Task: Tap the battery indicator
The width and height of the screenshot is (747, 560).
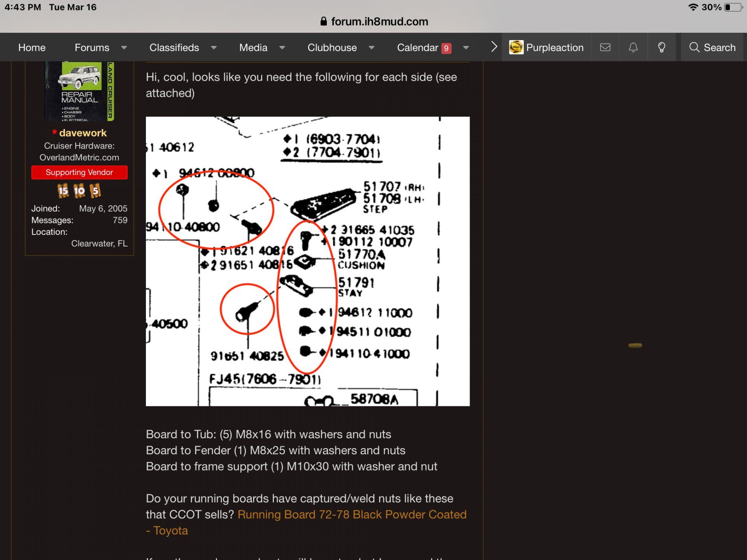Action: click(733, 7)
